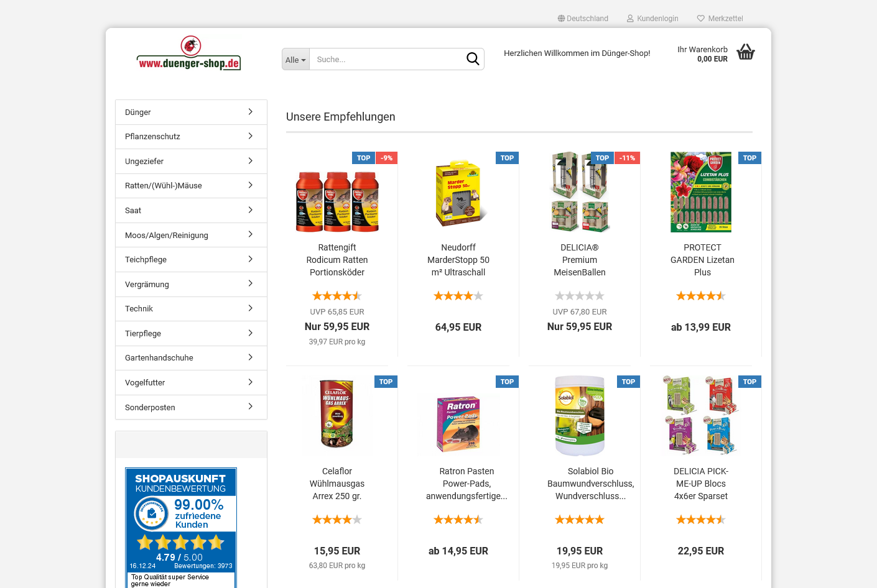Open the shopping basket icon
The width and height of the screenshot is (877, 588).
[x=746, y=52]
